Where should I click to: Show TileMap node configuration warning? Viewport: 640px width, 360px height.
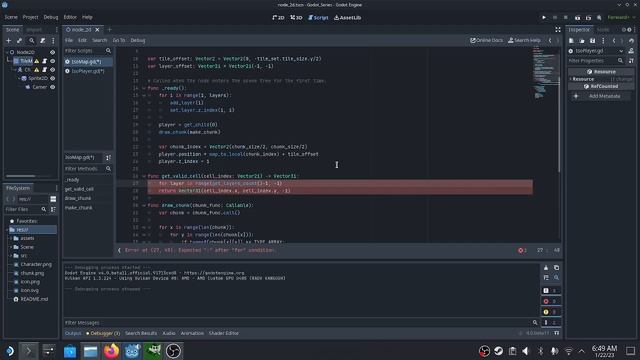point(37,61)
